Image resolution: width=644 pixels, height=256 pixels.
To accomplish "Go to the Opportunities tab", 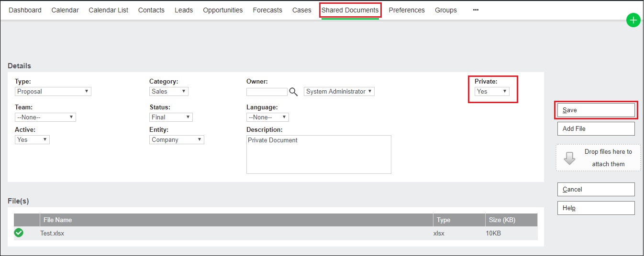I will point(222,10).
